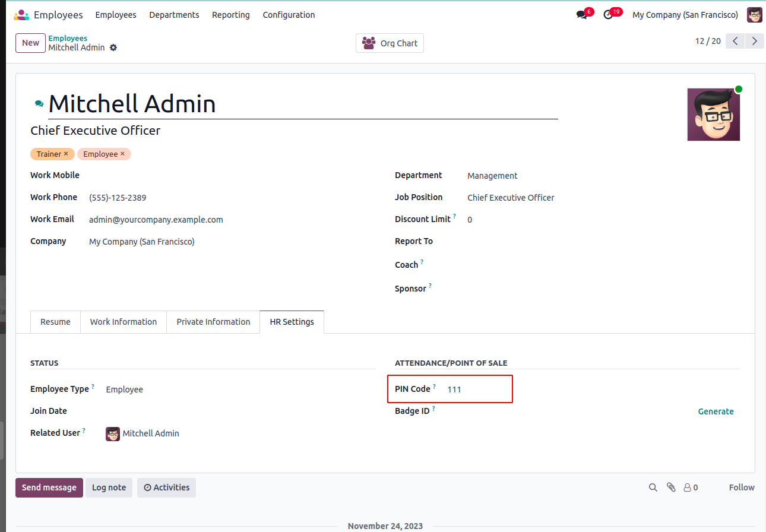Open the messaging conversations icon
This screenshot has width=766, height=532.
point(581,15)
